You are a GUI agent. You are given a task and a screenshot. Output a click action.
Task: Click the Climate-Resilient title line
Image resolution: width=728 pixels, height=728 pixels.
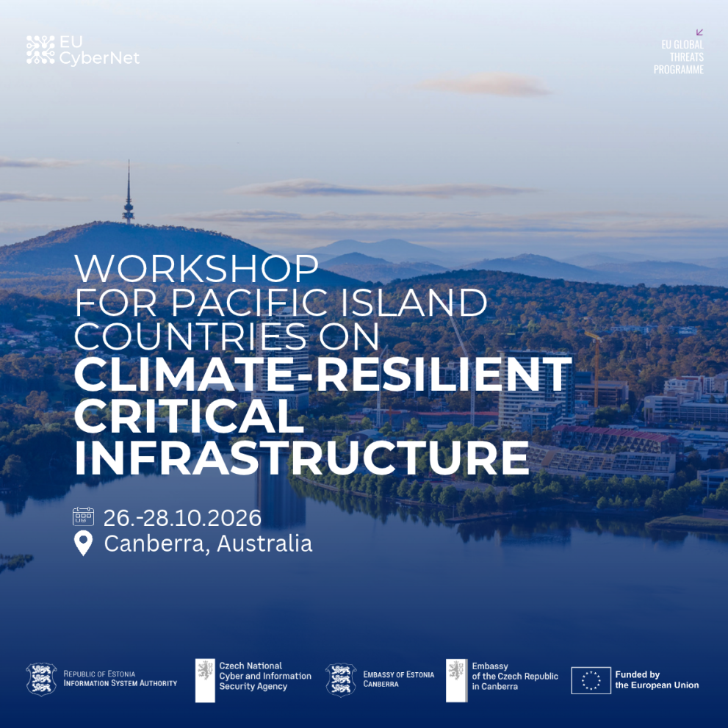pos(322,374)
